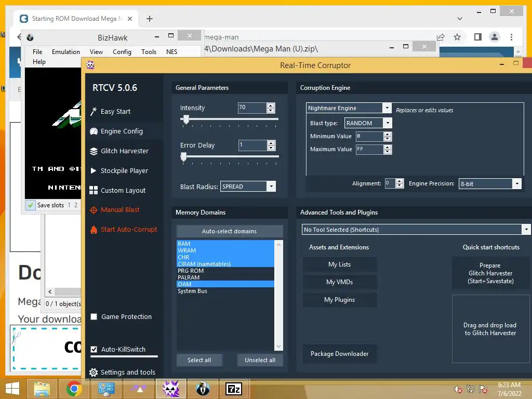The width and height of the screenshot is (532, 399).
Task: Click Auto-select domains button
Action: pos(229,231)
